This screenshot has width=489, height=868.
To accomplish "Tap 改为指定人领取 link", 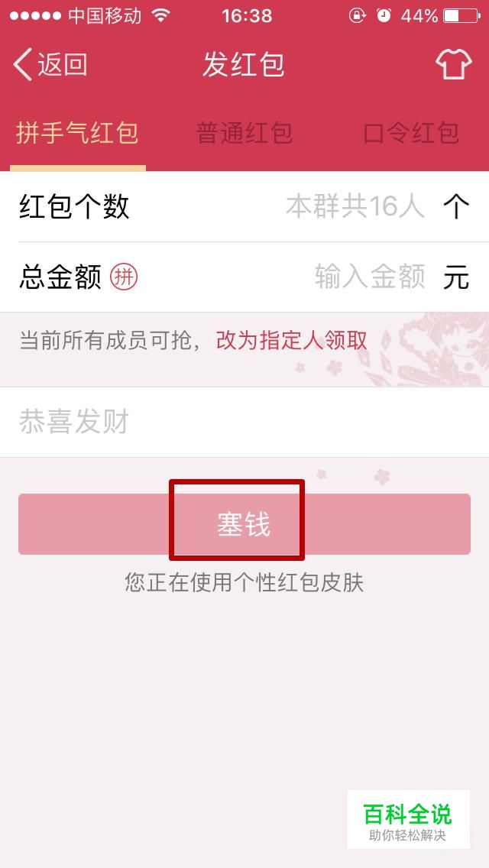I will point(291,341).
